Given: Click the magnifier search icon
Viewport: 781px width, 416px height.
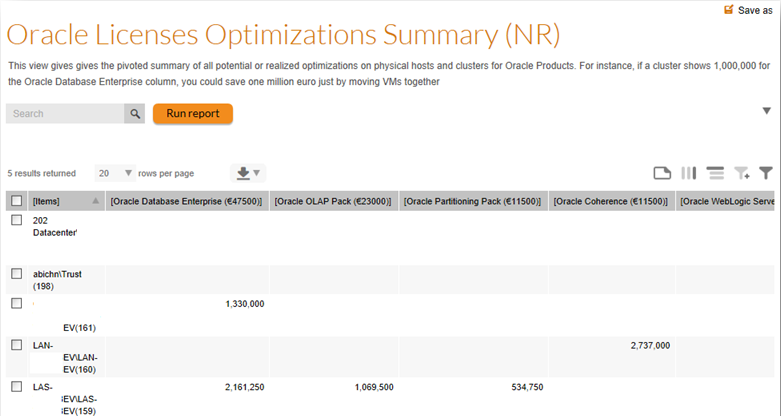Looking at the screenshot, I should point(134,114).
